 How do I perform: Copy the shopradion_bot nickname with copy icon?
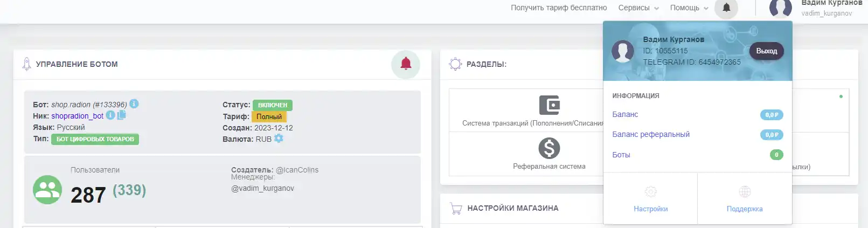(121, 115)
